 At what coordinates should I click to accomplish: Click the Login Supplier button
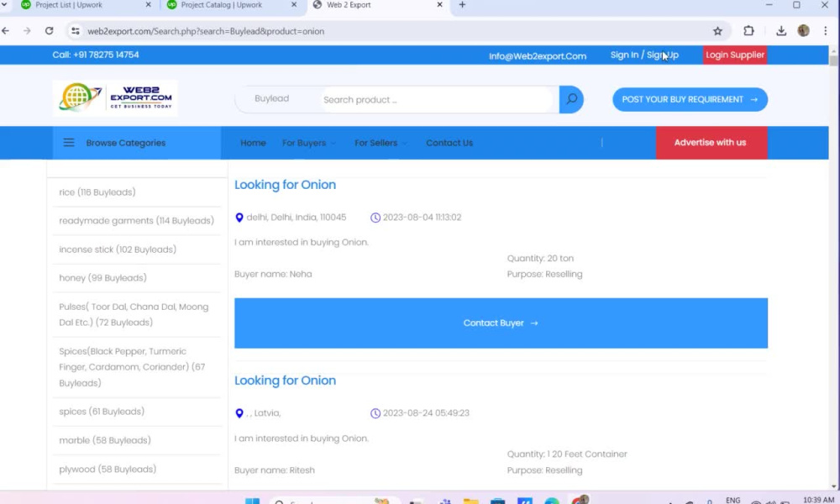click(x=734, y=55)
